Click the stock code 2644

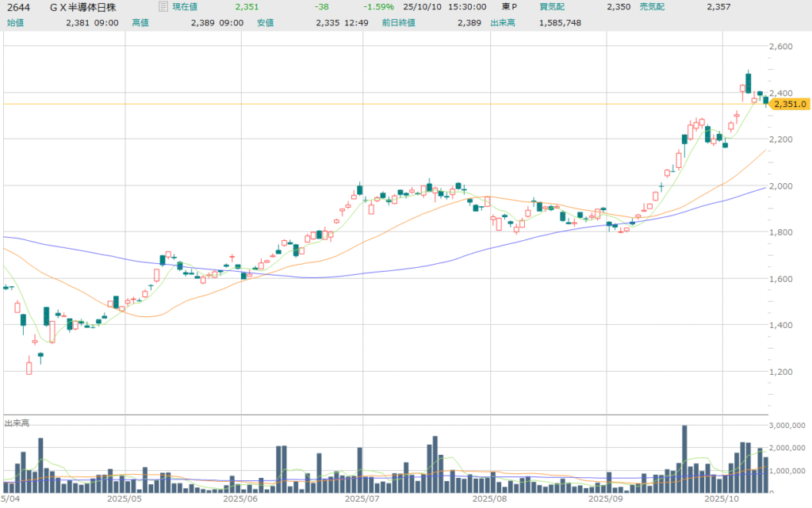pyautogui.click(x=18, y=7)
